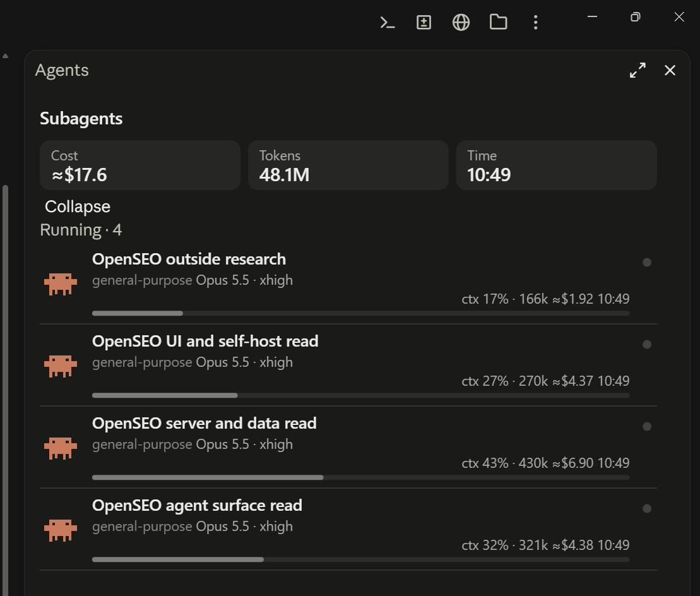Open the terminal prompt icon
Viewport: 700px width, 596px height.
pyautogui.click(x=387, y=22)
